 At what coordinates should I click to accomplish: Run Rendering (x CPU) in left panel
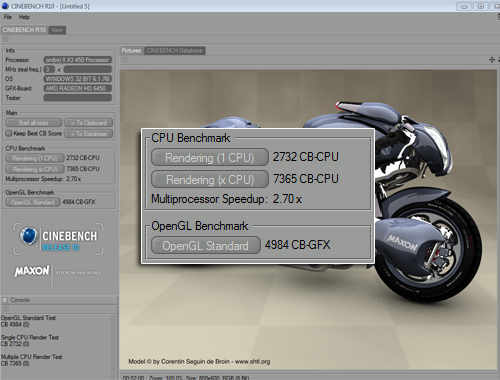[x=34, y=169]
